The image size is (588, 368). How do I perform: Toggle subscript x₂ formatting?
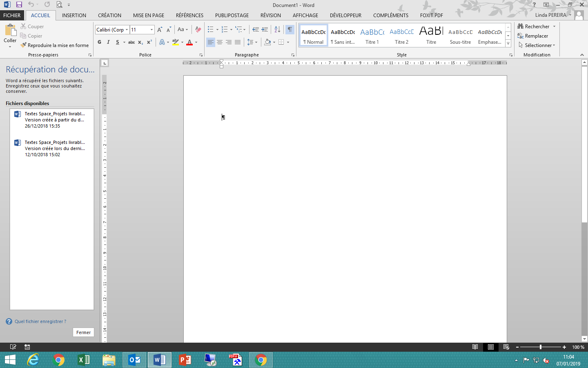pos(140,42)
